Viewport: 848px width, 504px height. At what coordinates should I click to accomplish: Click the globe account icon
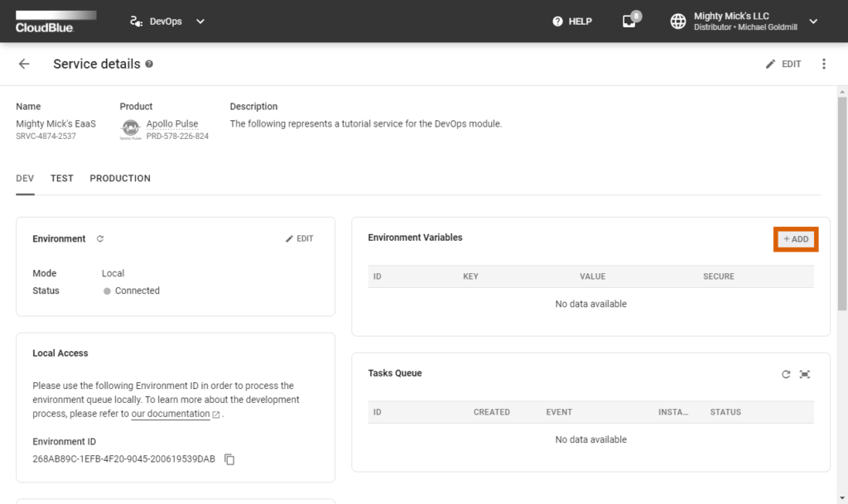[678, 21]
